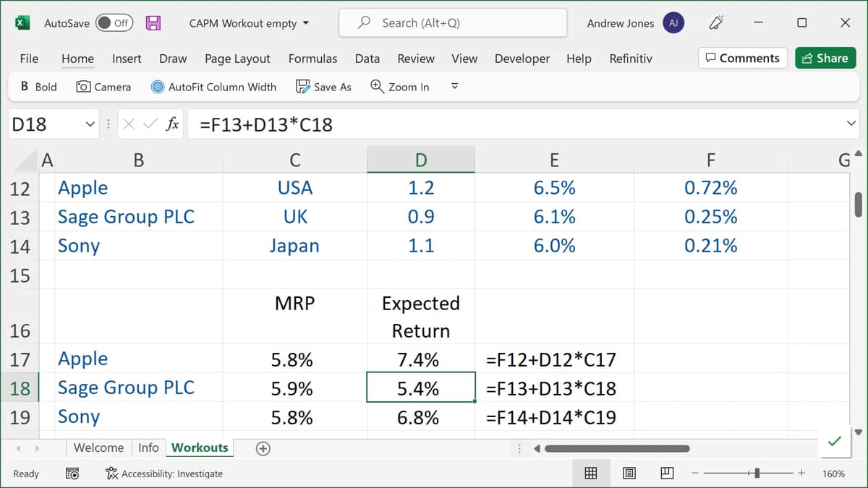
Task: Click the green Share button
Action: coord(825,59)
